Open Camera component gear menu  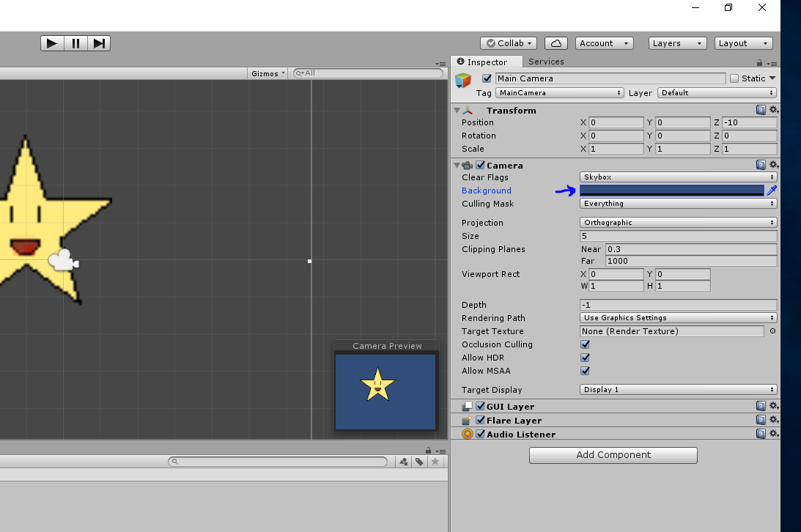774,164
